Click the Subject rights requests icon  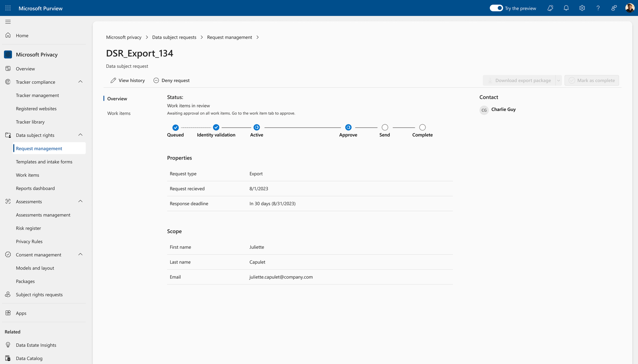(8, 295)
